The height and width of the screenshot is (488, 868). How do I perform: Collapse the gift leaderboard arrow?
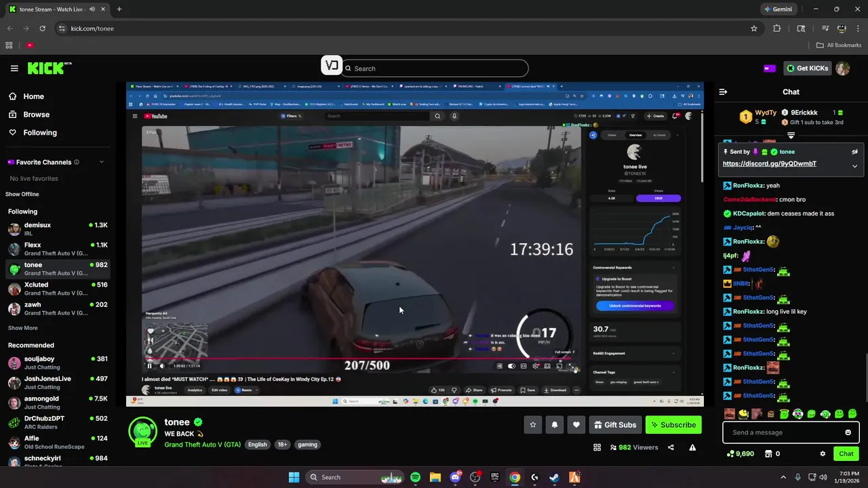tap(791, 136)
